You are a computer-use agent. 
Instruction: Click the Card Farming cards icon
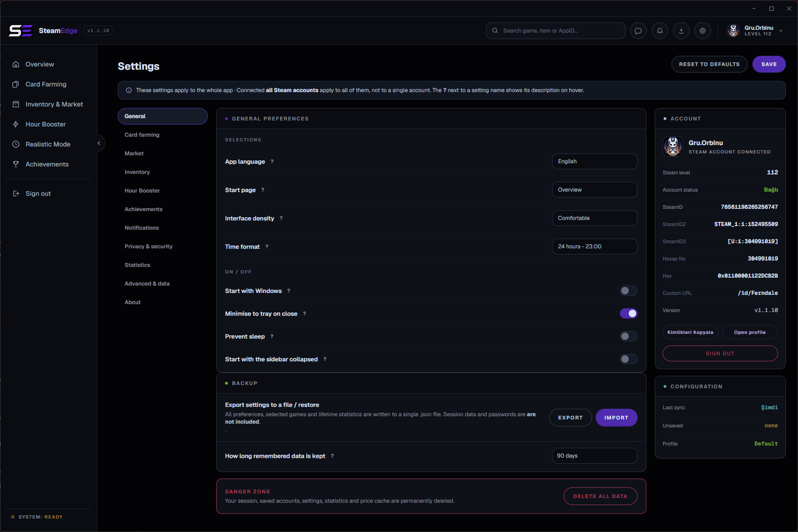coord(16,84)
